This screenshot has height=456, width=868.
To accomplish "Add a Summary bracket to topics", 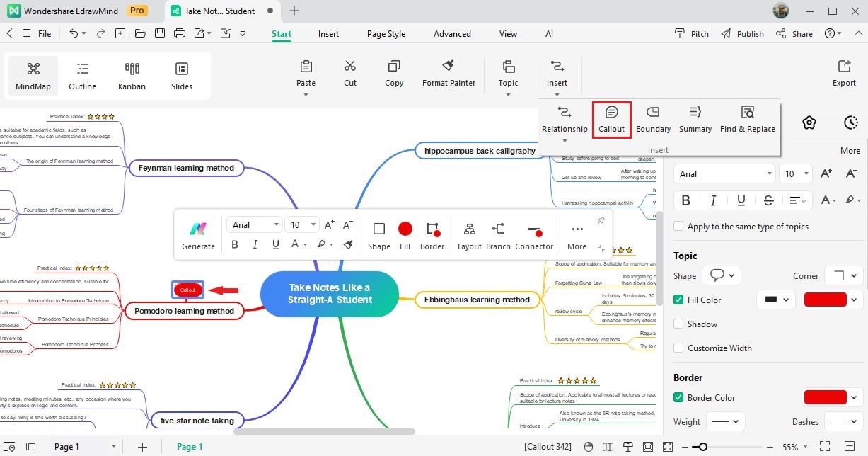I will point(695,120).
